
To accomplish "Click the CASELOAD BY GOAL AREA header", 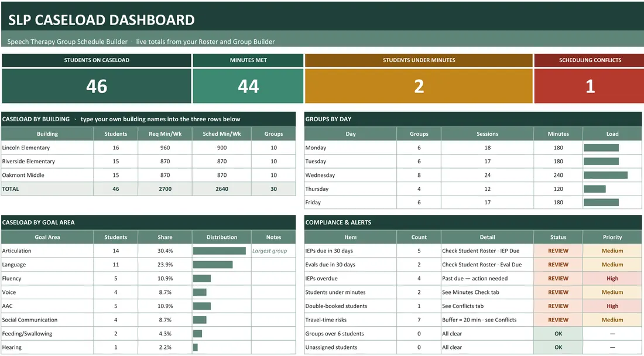I will 148,222.
